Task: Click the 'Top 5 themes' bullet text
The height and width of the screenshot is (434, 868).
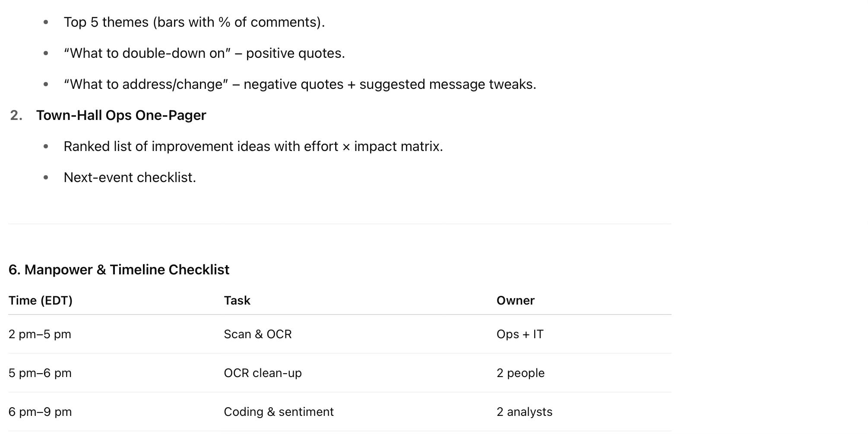Action: pyautogui.click(x=194, y=22)
